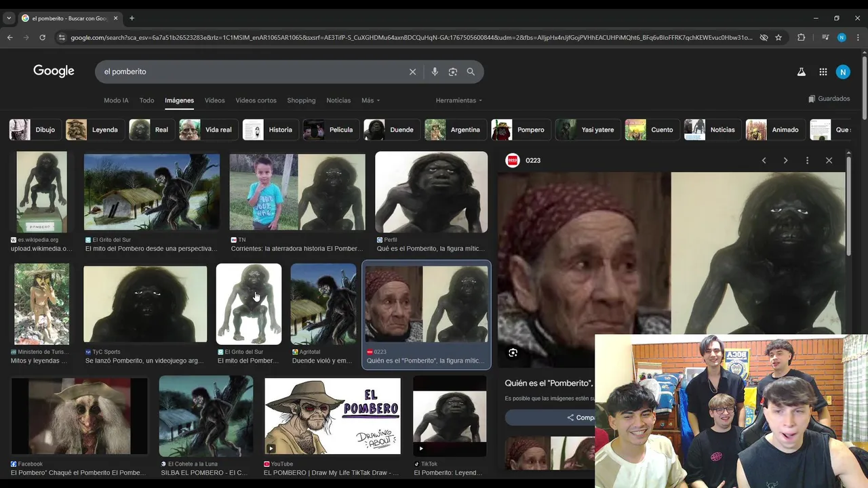Open the Ministerio de Turismo Mitos y leyendas image
The width and height of the screenshot is (868, 488).
[42, 304]
